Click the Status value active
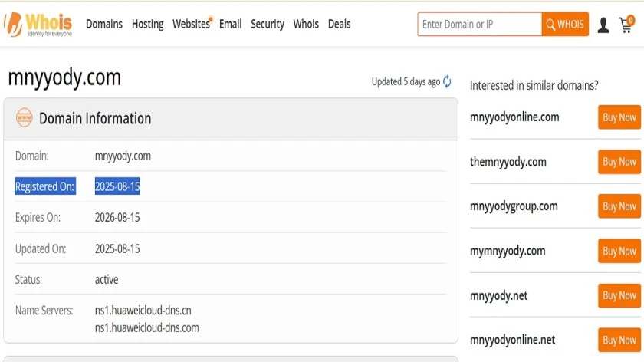Viewport: 644px width, 362px height. coord(107,279)
